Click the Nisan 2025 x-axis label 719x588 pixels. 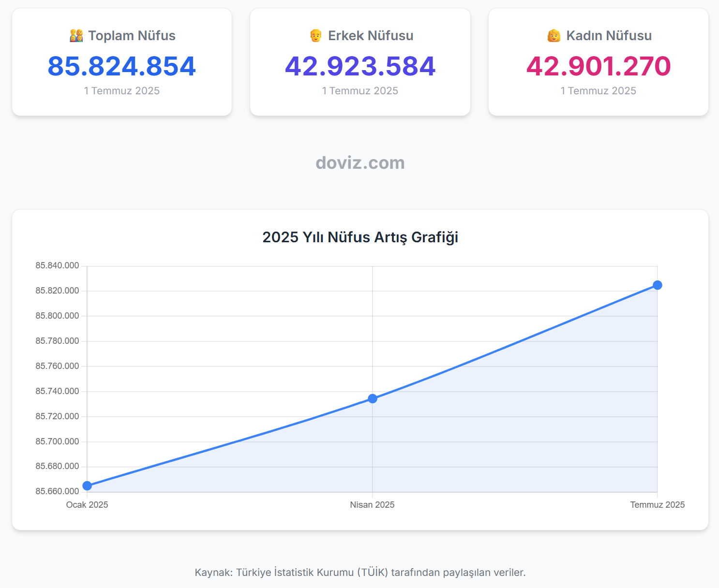coord(372,505)
